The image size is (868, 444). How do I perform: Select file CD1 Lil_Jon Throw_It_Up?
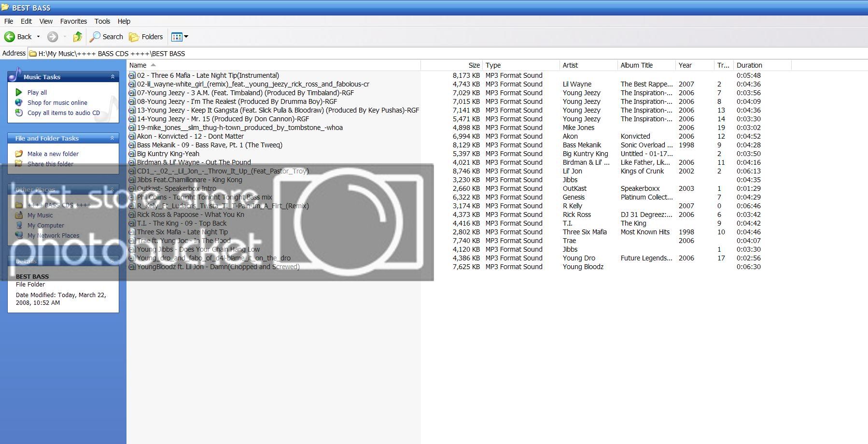point(223,171)
